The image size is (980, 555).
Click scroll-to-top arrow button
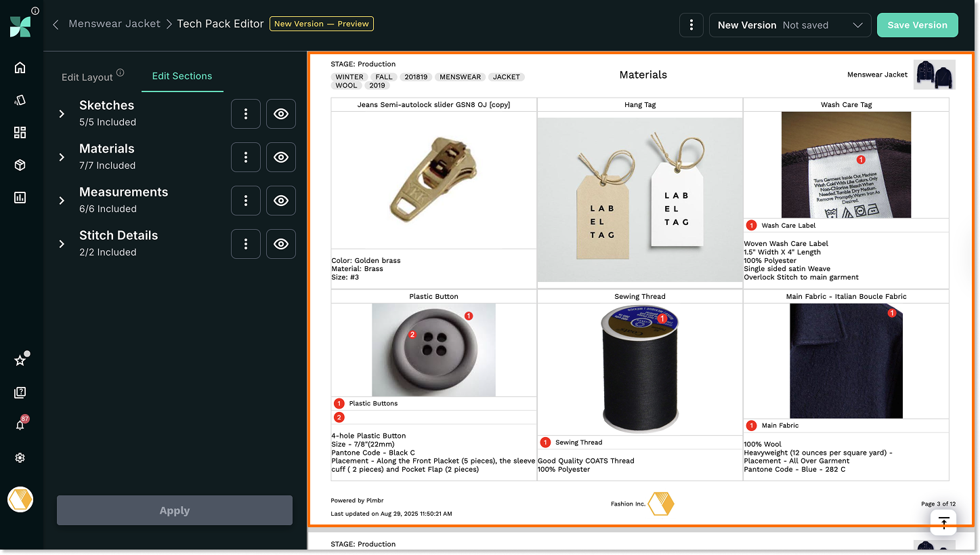pyautogui.click(x=943, y=522)
